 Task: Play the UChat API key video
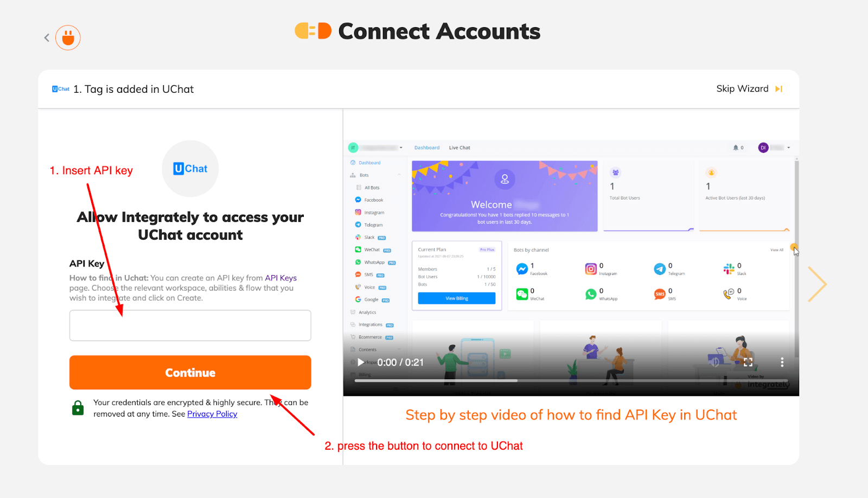point(361,362)
